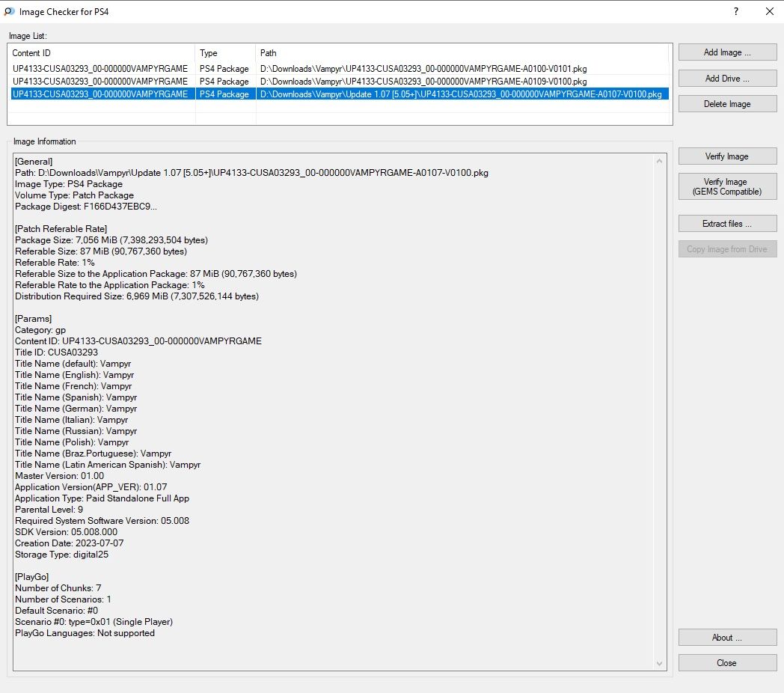The width and height of the screenshot is (784, 693).
Task: Click the question mark help button
Action: point(736,11)
